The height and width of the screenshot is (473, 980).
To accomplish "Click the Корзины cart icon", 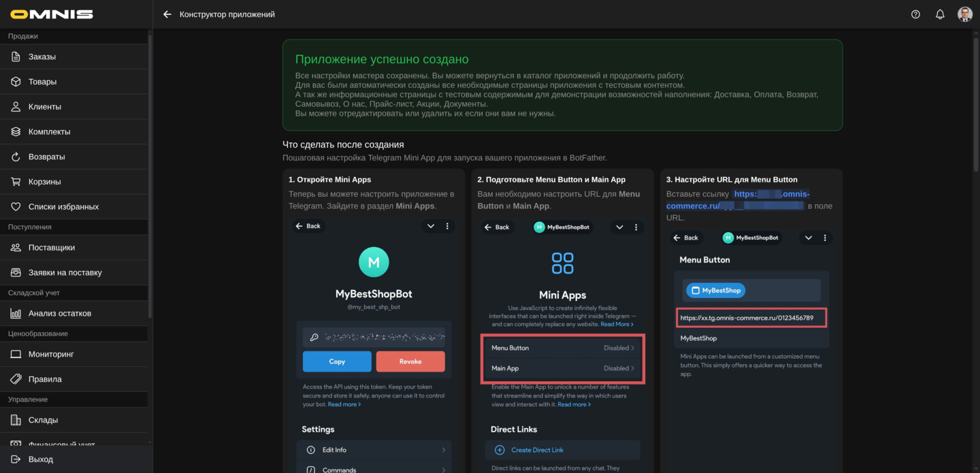I will coord(16,182).
